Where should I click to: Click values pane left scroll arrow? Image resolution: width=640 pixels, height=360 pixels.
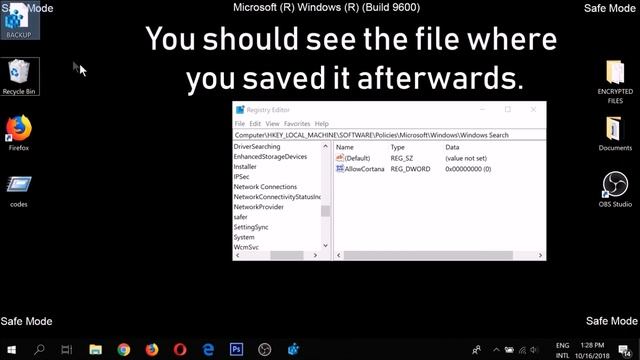[x=338, y=256]
